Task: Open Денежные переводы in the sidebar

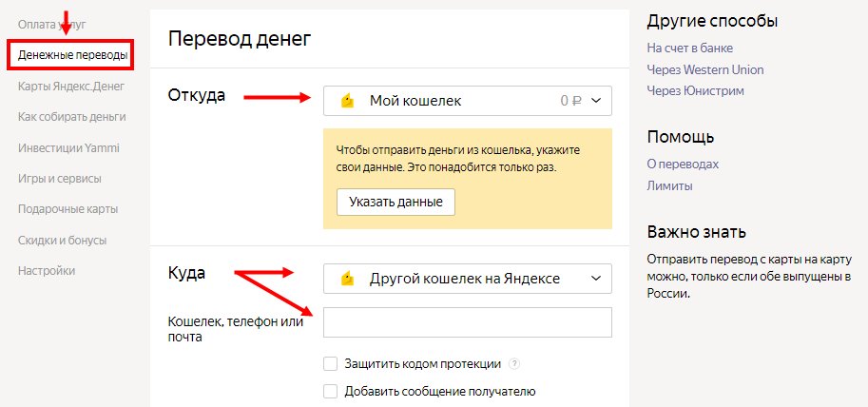Action: [72, 55]
